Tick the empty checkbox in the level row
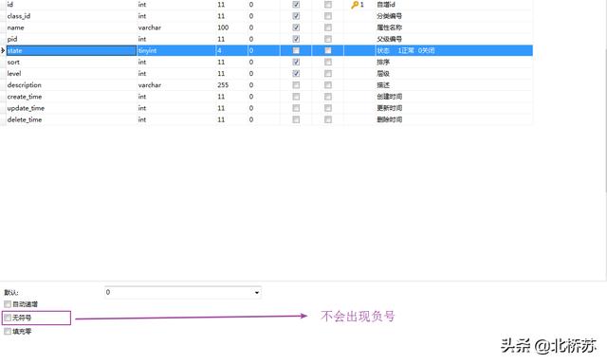Image resolution: width=607 pixels, height=364 pixels. tap(328, 74)
